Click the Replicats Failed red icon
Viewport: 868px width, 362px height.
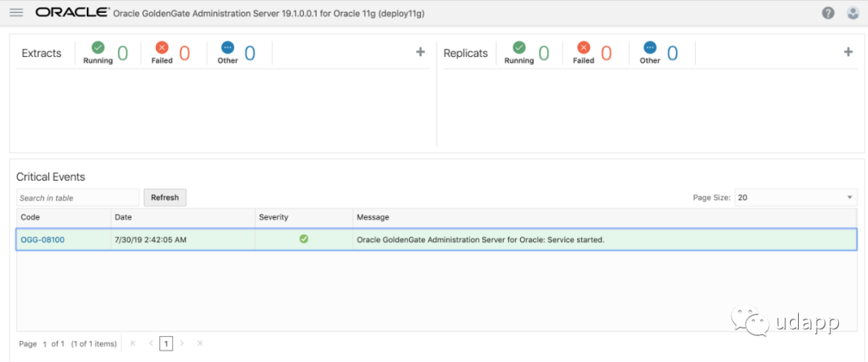[583, 47]
